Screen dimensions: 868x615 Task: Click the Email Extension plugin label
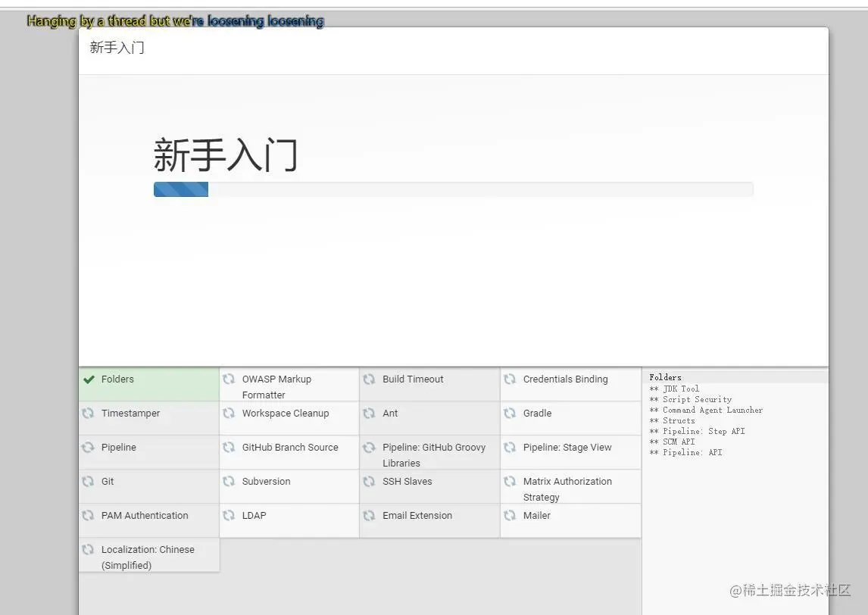417,515
